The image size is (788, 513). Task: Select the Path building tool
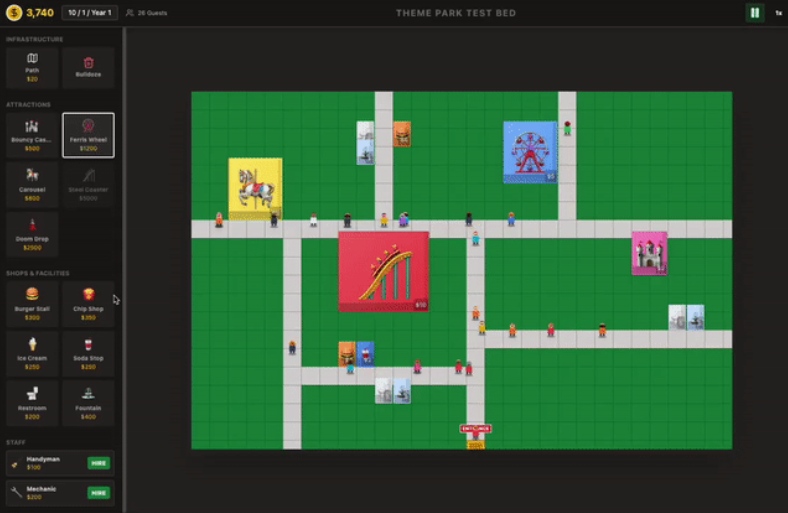pyautogui.click(x=32, y=67)
